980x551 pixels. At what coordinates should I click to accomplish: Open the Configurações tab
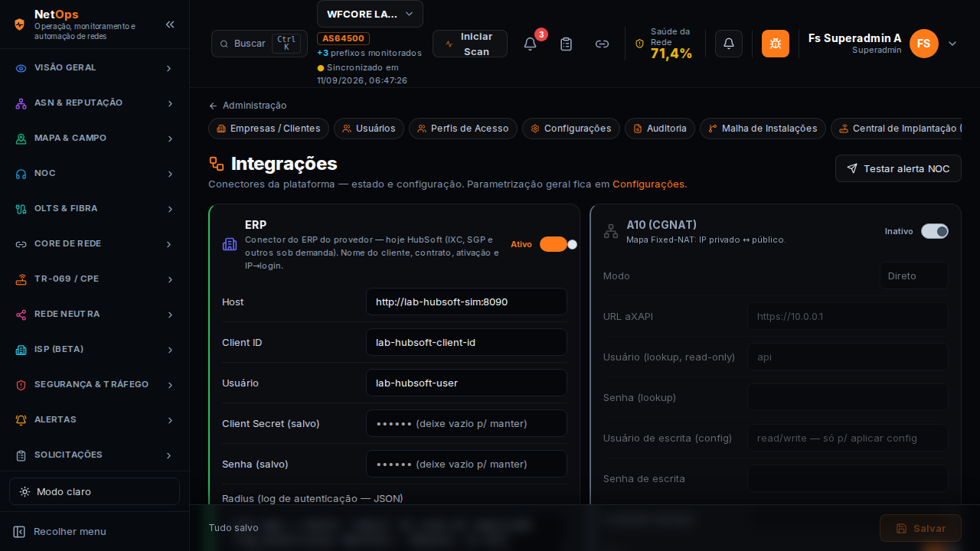click(571, 129)
